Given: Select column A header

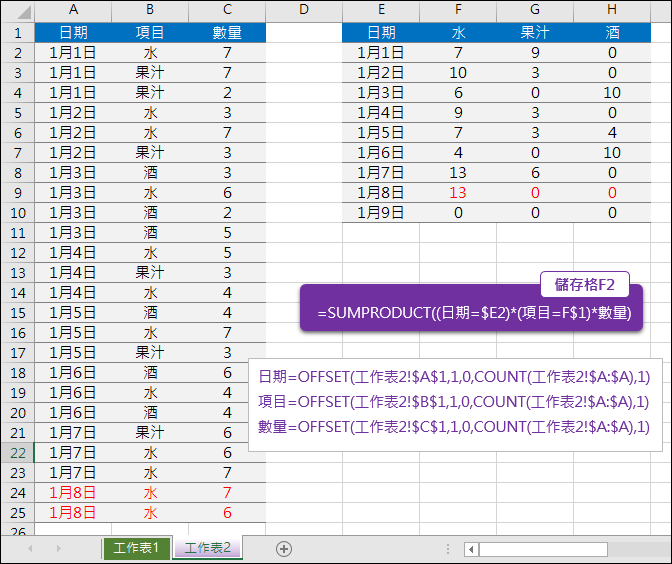Looking at the screenshot, I should 73,10.
